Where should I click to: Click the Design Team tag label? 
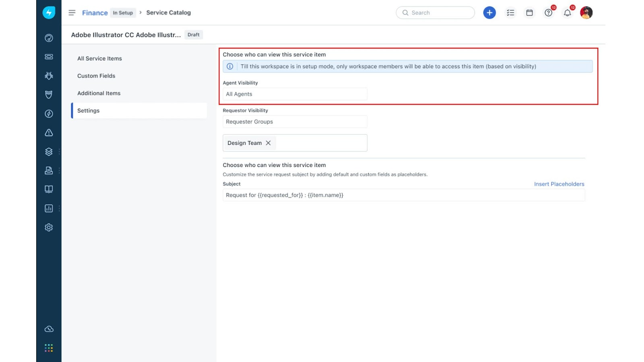pos(244,143)
